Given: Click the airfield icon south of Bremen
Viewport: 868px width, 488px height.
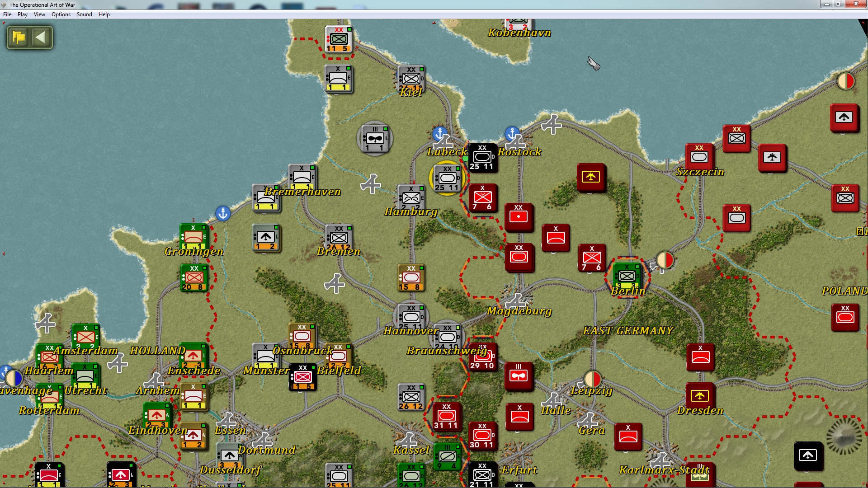Looking at the screenshot, I should coord(335,283).
